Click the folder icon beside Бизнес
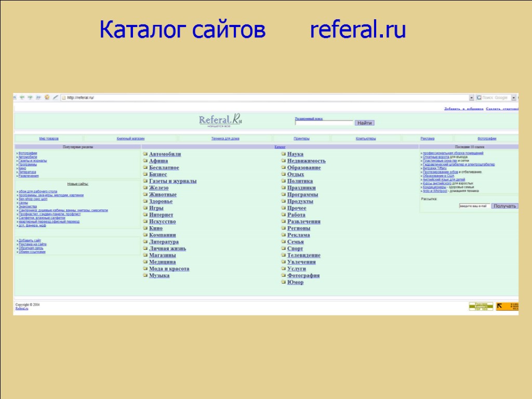The width and height of the screenshot is (532, 399). click(x=145, y=174)
